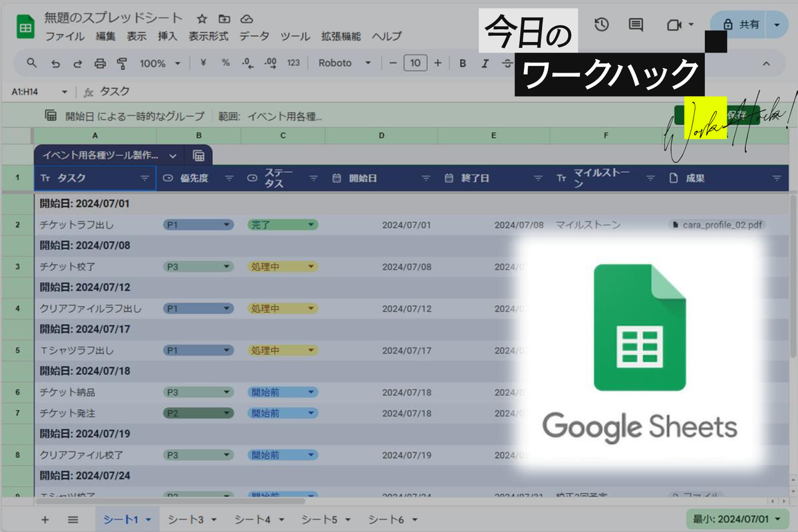
Task: Click the search magnifier icon in toolbar
Action: (x=32, y=63)
